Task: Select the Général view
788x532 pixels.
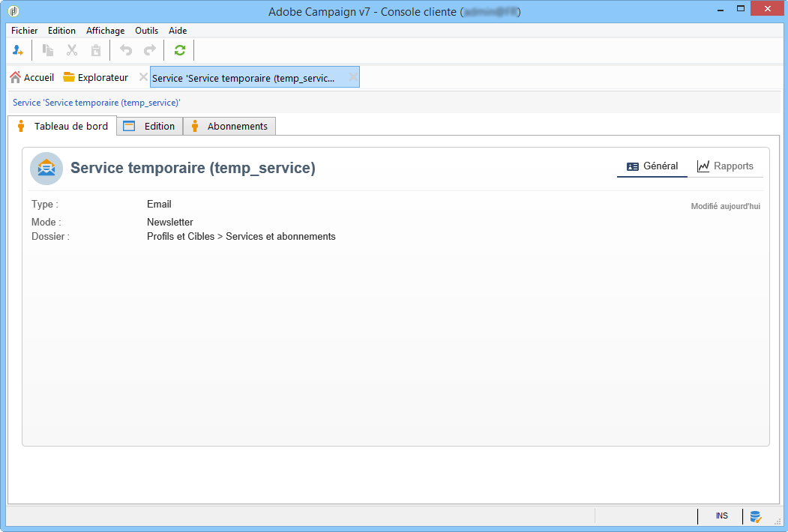Action: tap(652, 166)
